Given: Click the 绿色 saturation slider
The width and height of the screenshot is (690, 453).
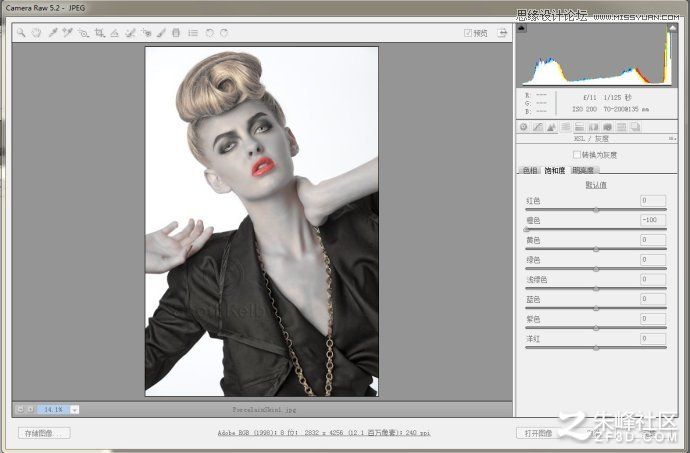Looking at the screenshot, I should point(596,269).
